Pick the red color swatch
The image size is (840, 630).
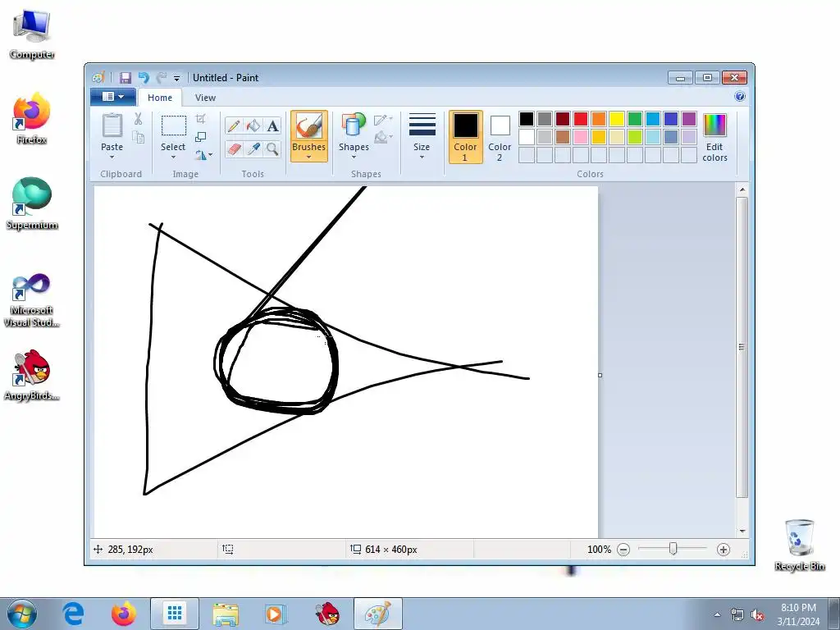point(581,118)
